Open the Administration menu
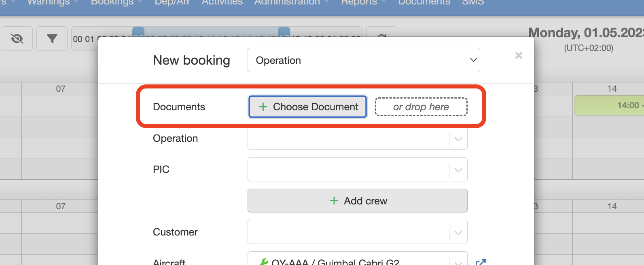Viewport: 644px width, 265px height. point(287,2)
